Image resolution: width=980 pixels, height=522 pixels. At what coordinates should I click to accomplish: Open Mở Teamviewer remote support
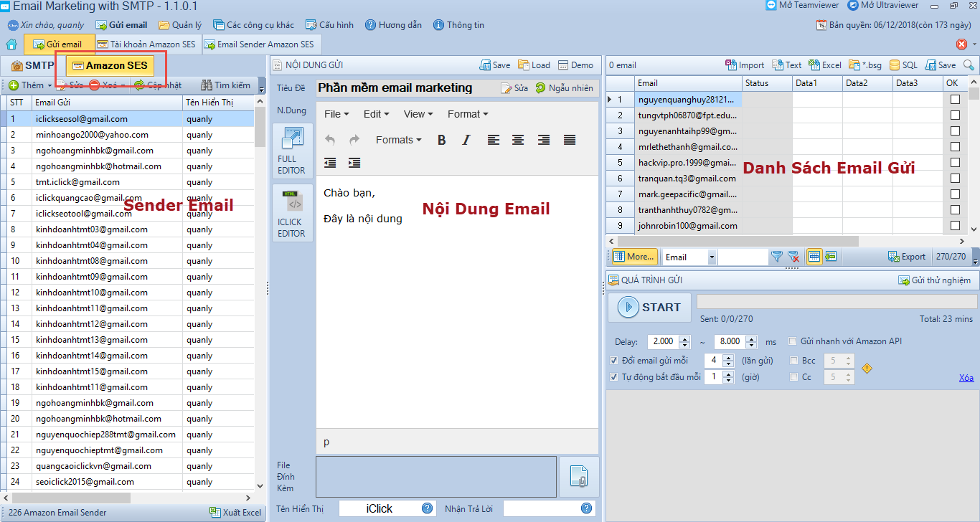tap(802, 5)
